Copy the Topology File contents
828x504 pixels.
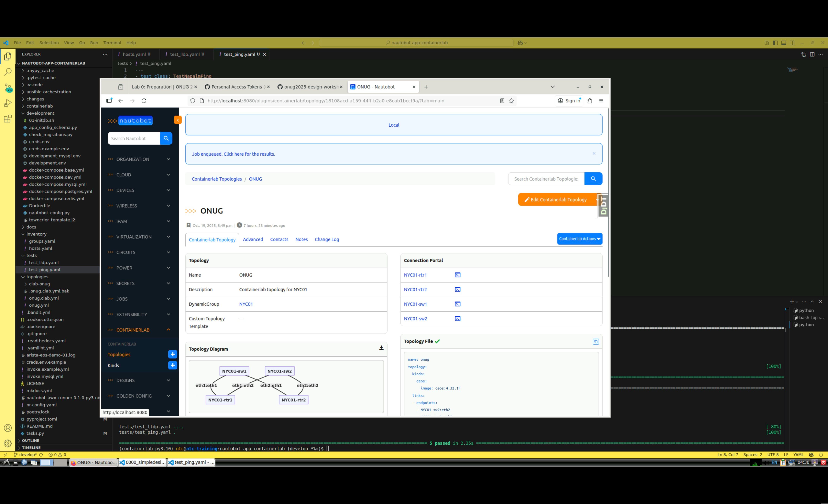pos(595,341)
